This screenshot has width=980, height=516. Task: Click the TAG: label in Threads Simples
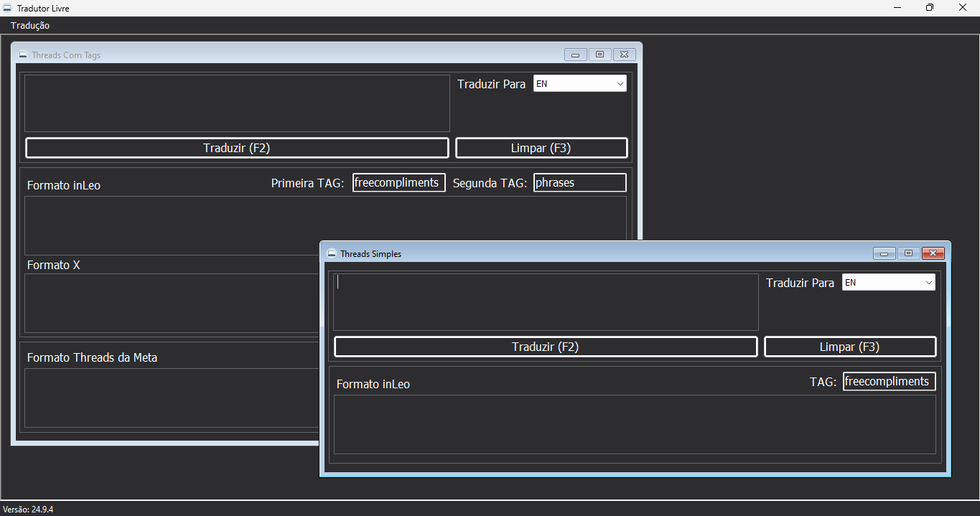[x=823, y=382]
